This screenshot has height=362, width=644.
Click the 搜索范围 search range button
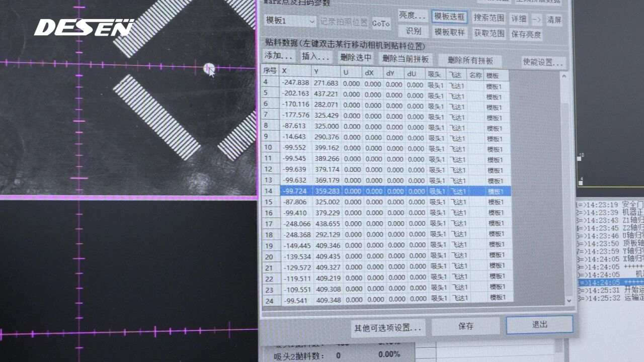489,18
